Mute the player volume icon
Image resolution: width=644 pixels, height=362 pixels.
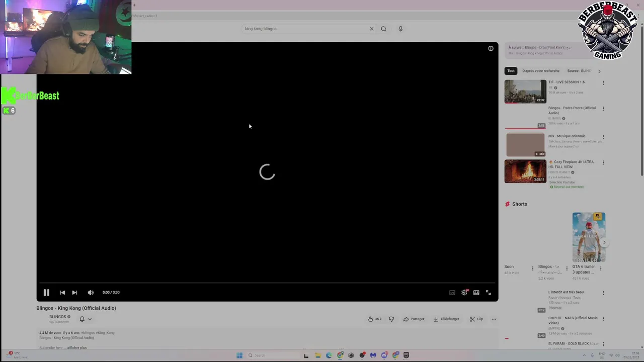pyautogui.click(x=91, y=292)
